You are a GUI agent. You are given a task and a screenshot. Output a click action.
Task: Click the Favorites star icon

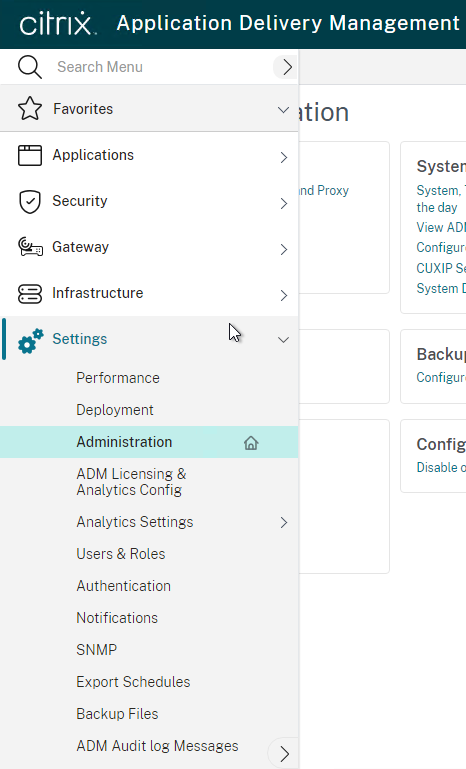(30, 108)
